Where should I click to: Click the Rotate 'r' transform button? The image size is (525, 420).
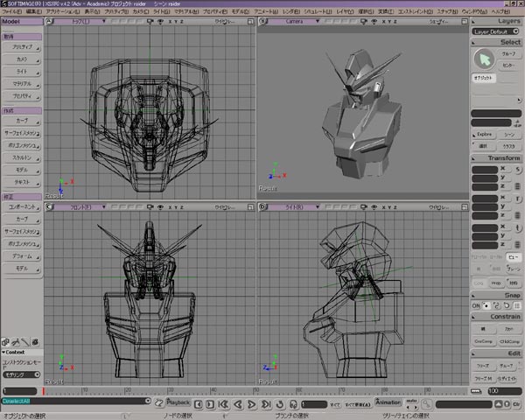point(518,199)
